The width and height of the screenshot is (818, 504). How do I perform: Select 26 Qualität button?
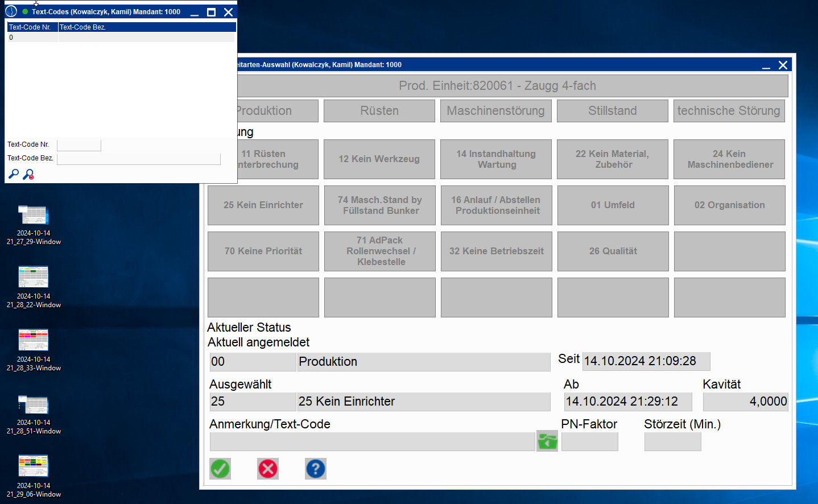(x=613, y=251)
